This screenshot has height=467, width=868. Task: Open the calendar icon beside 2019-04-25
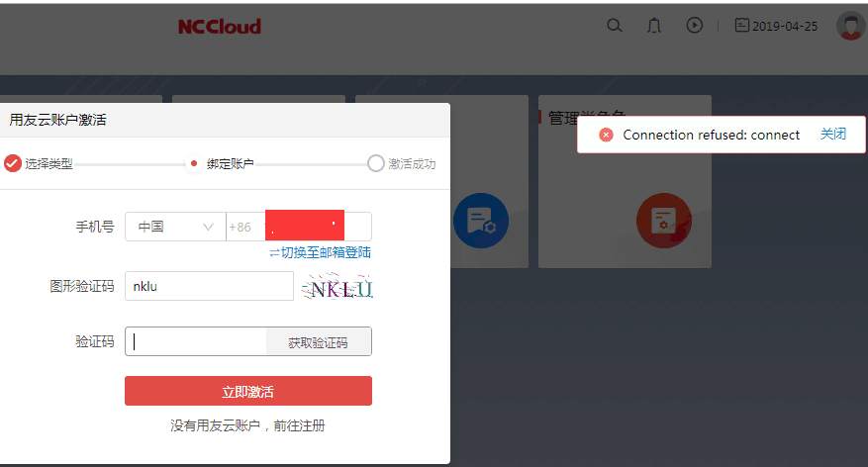(x=741, y=25)
